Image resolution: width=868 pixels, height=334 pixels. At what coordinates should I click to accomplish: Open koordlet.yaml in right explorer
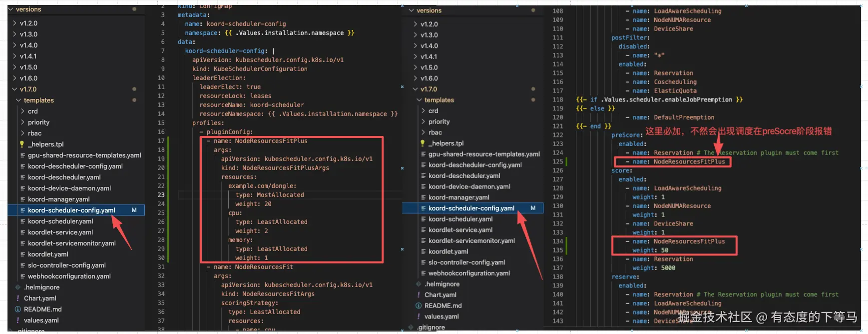point(448,251)
